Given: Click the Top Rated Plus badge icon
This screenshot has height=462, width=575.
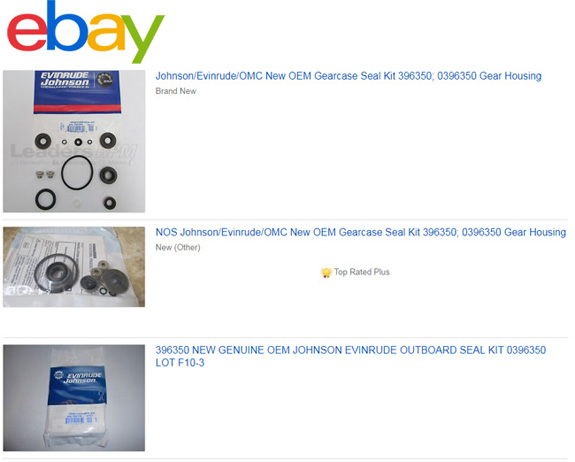Looking at the screenshot, I should (x=326, y=272).
